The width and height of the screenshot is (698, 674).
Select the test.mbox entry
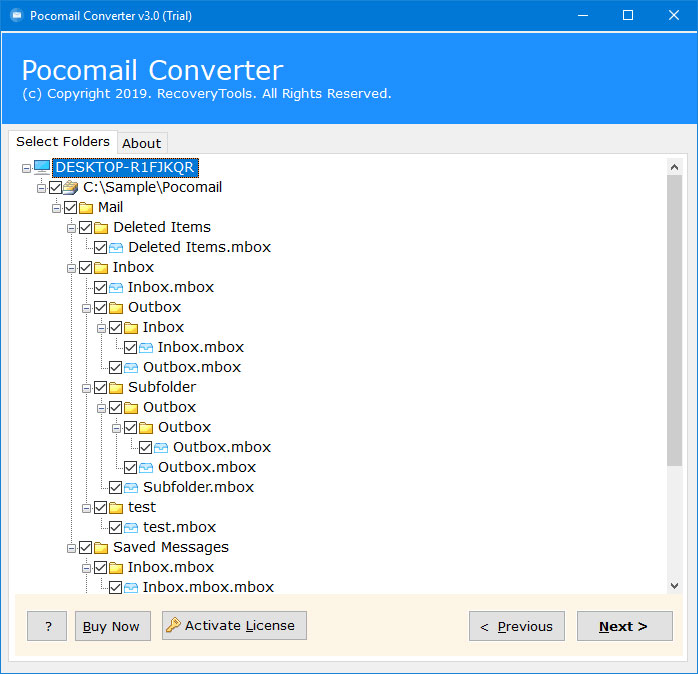coord(179,527)
